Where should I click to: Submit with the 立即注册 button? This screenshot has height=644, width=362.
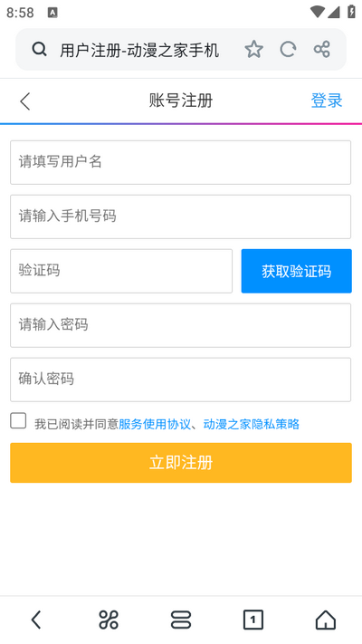[181, 463]
